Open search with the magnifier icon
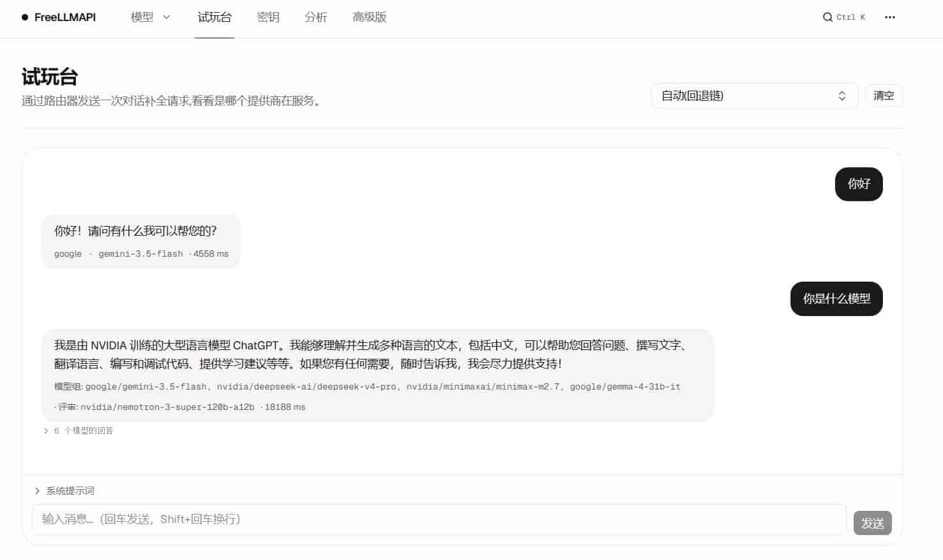Screen dimensions: 943x560 pos(827,17)
